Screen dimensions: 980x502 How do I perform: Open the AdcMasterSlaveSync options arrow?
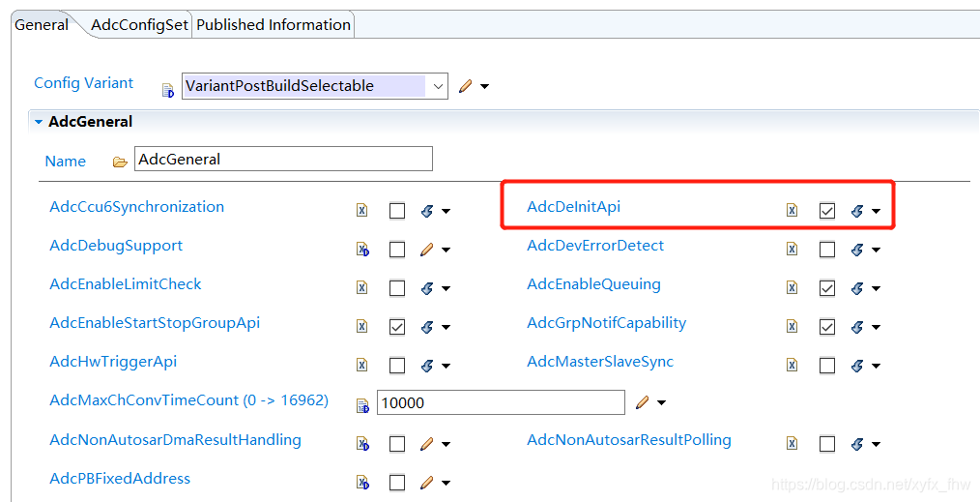tap(876, 366)
